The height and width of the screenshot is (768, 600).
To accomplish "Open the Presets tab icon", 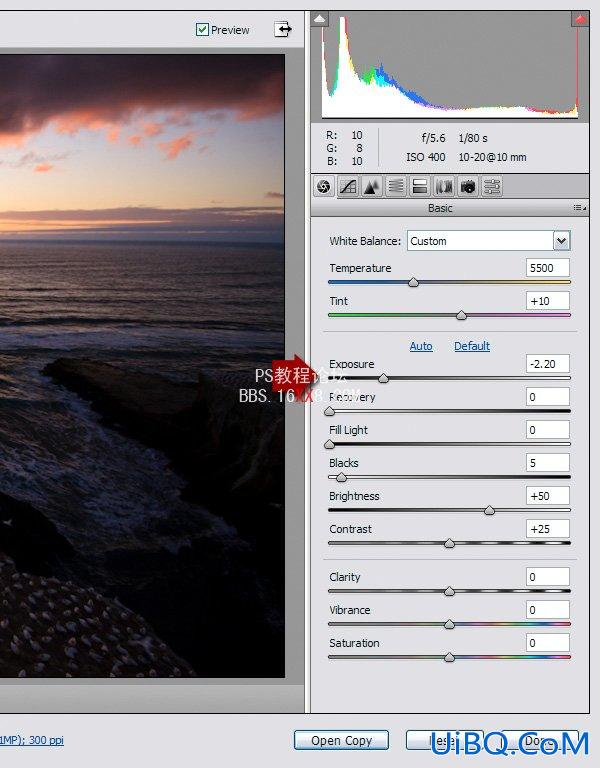I will coord(492,187).
